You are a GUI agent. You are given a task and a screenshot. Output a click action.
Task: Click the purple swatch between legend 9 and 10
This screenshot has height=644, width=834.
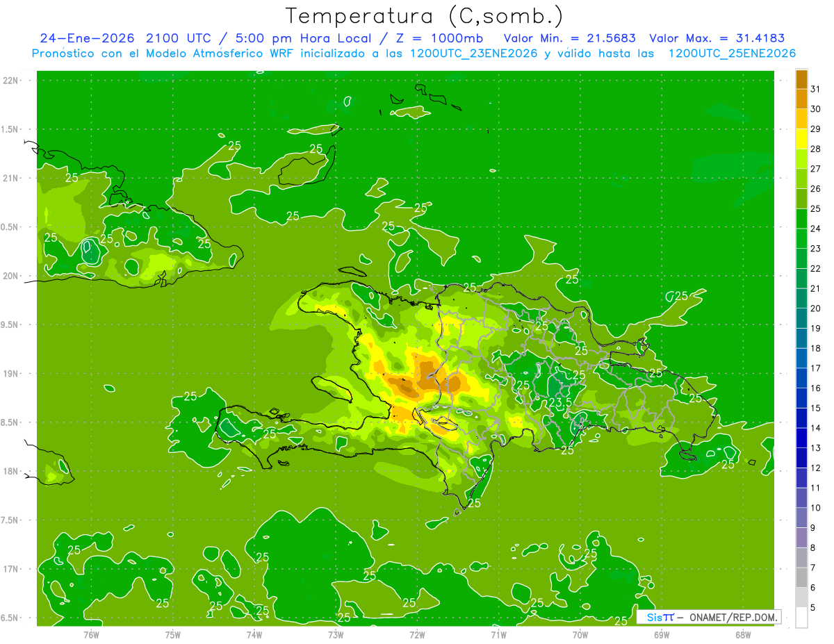tap(801, 518)
